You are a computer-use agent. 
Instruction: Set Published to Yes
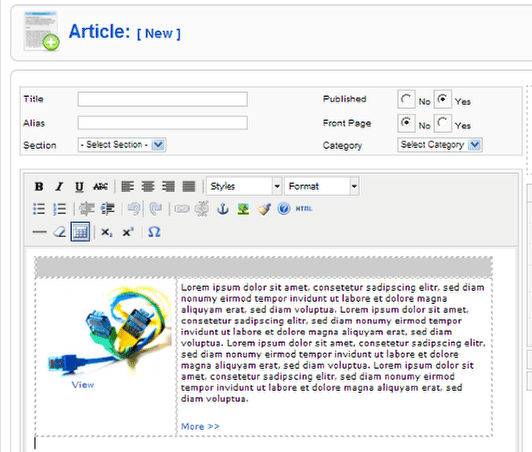(442, 99)
